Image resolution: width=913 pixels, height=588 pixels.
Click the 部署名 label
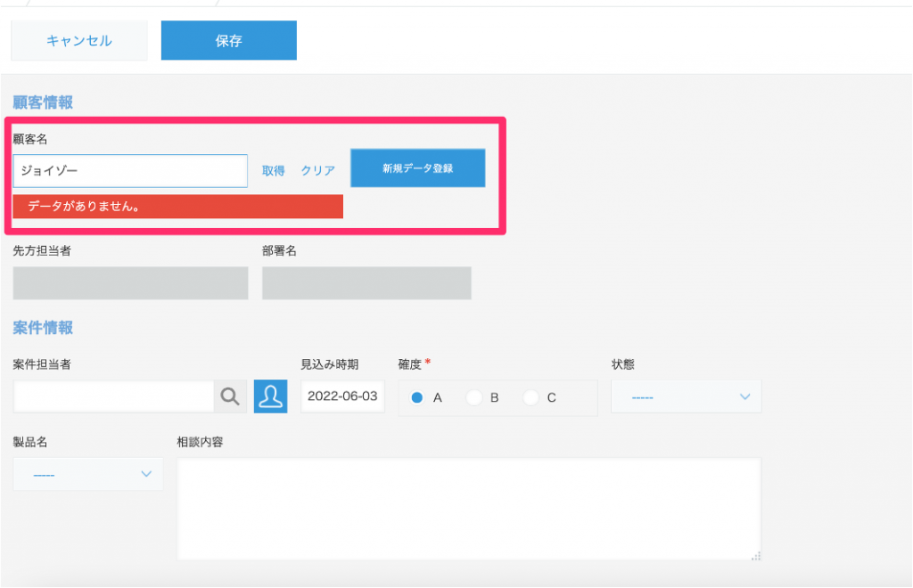(x=279, y=250)
